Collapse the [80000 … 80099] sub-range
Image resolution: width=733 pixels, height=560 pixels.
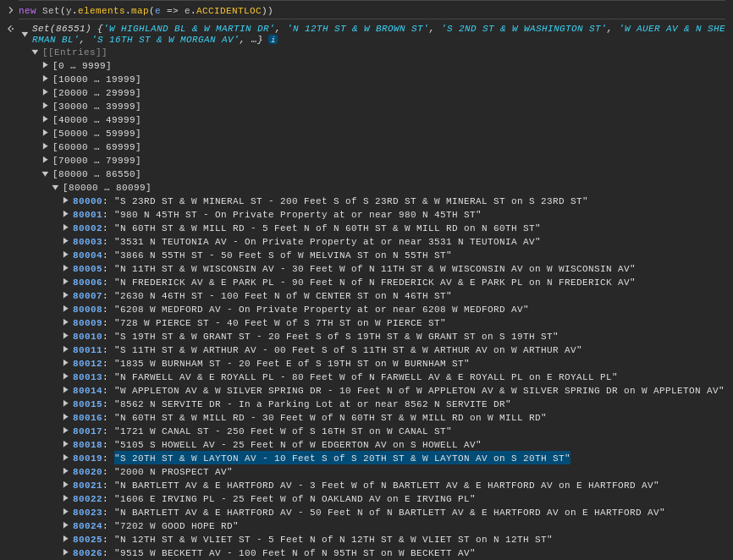point(55,187)
